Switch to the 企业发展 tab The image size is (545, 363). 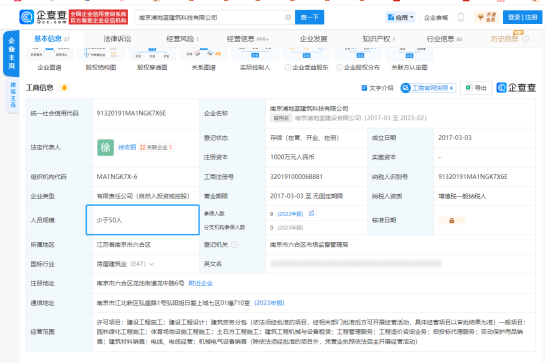coord(314,39)
